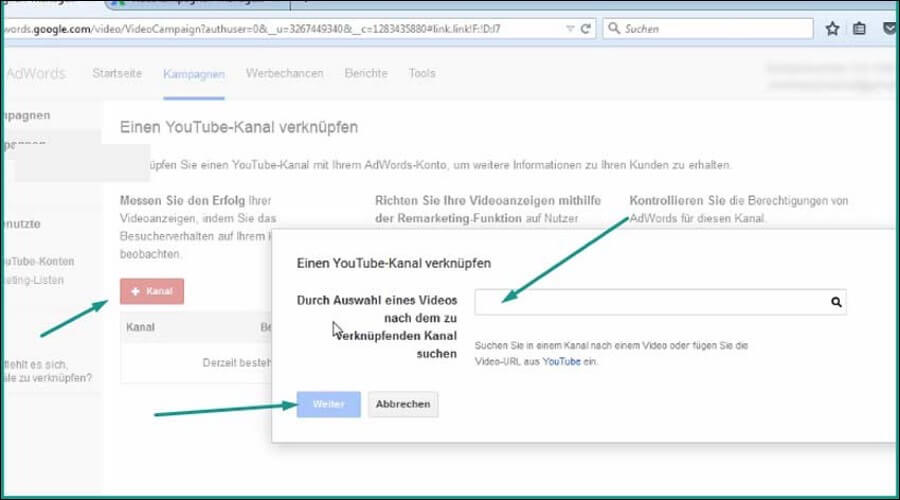The image size is (900, 500).
Task: Click the browser search magnifier icon
Action: coord(614,28)
